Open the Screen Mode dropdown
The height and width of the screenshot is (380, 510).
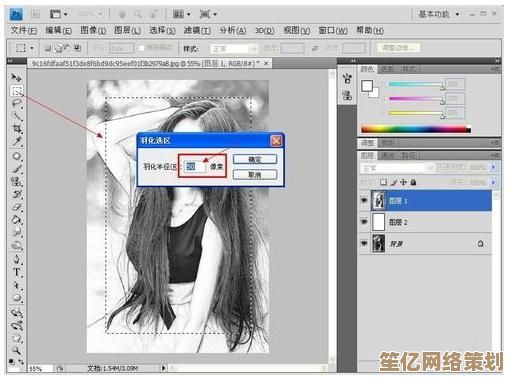(208, 14)
